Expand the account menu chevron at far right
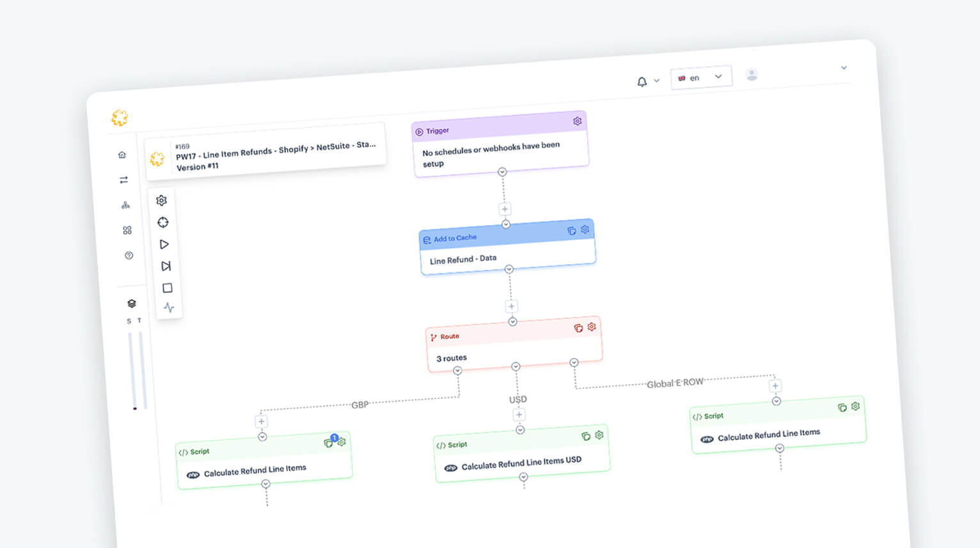Screen dimensions: 980x548 point(844,68)
